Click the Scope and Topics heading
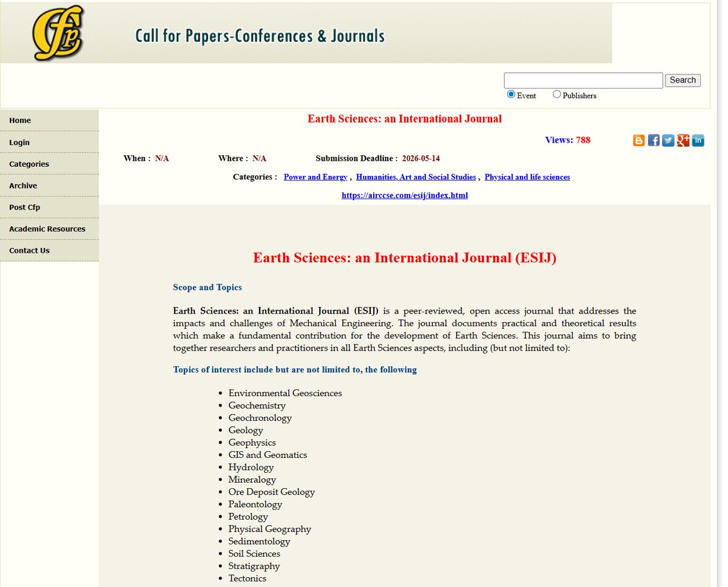The height and width of the screenshot is (587, 728). click(207, 287)
